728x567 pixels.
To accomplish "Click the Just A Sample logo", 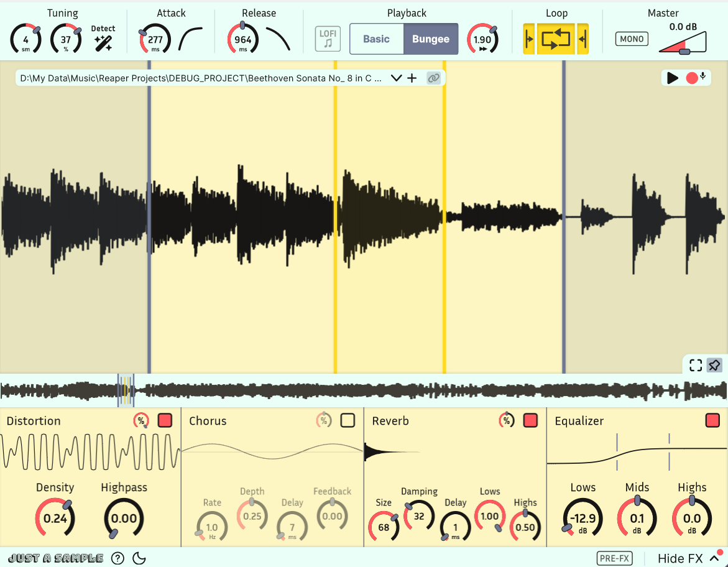I will click(56, 558).
